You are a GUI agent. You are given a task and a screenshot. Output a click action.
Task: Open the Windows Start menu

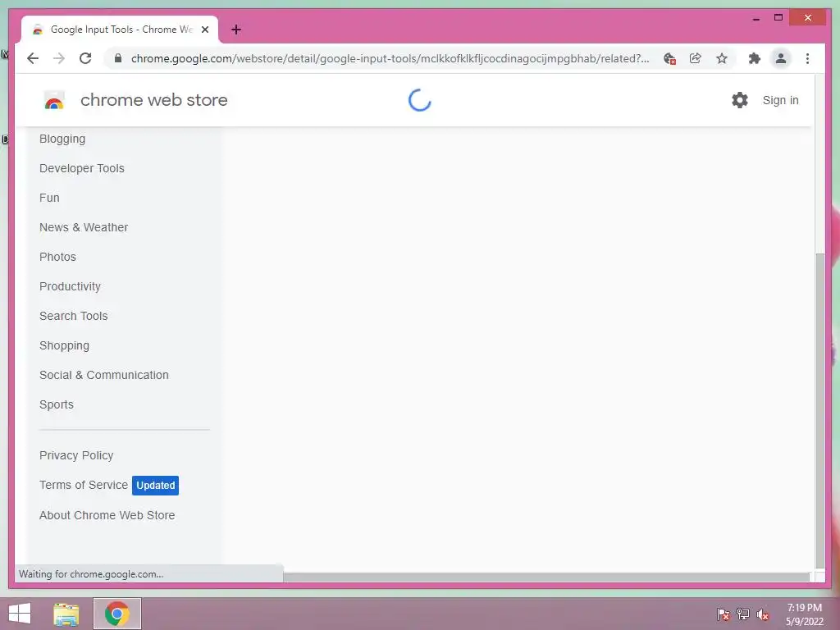(x=20, y=614)
